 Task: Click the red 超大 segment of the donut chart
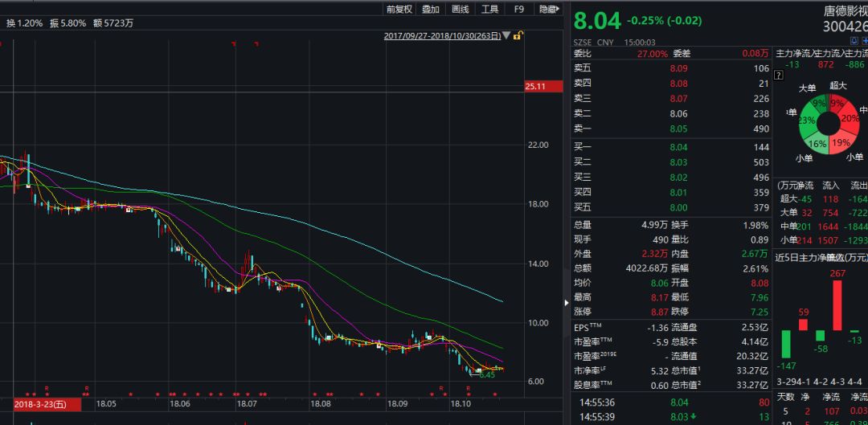836,103
